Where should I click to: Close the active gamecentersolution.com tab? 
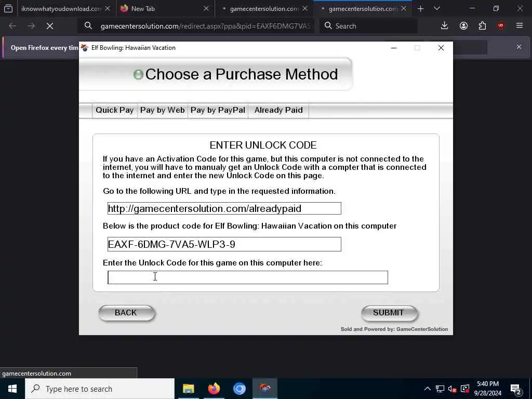tap(403, 8)
